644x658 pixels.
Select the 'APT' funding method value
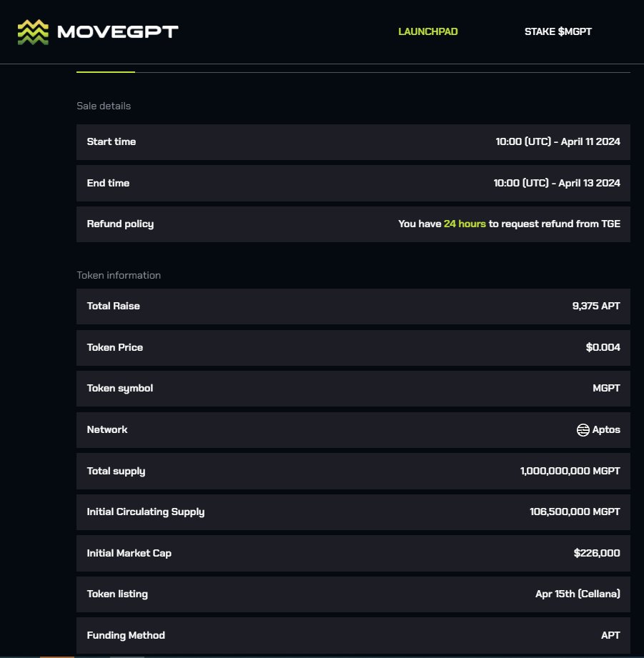(610, 635)
